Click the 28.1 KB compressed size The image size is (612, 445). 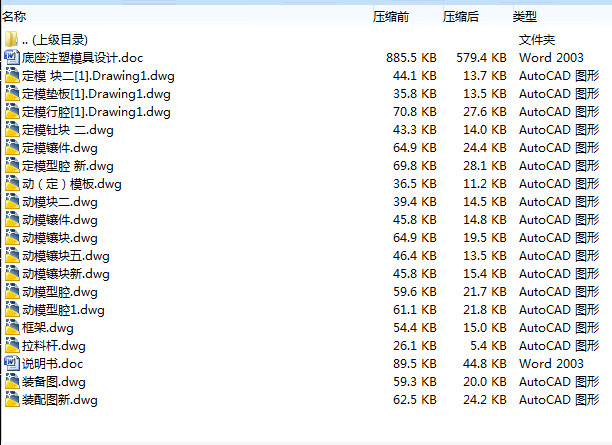tap(485, 166)
